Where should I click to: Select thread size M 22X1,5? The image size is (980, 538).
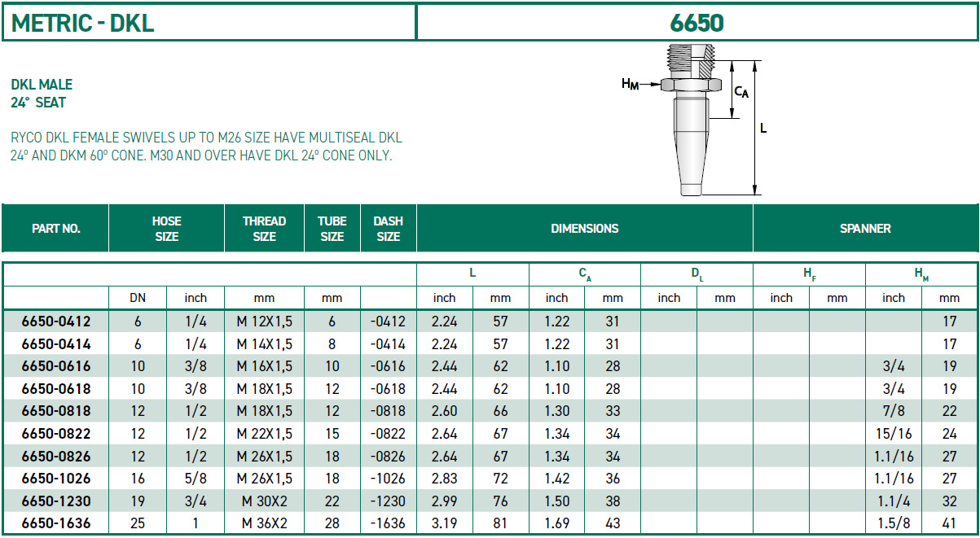[x=264, y=434]
